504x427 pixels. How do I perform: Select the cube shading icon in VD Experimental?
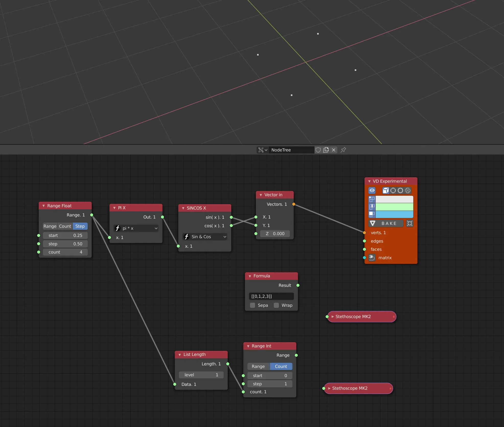(386, 190)
